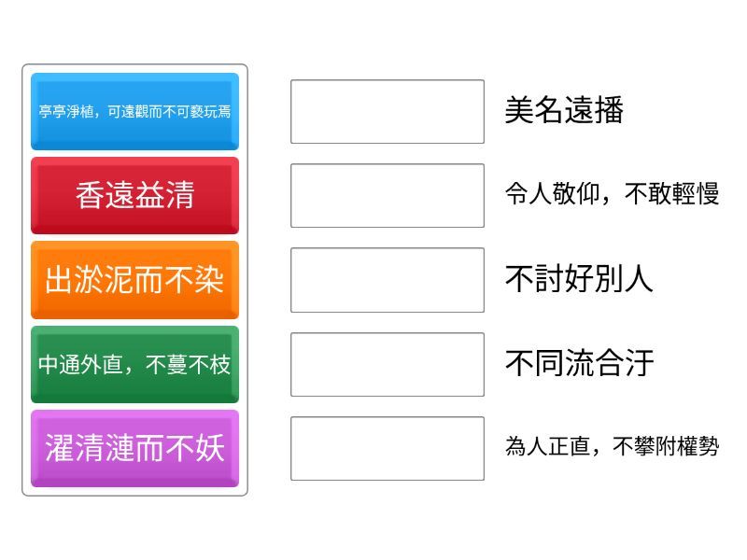Click the 美名遠播 definition text

coord(564,111)
